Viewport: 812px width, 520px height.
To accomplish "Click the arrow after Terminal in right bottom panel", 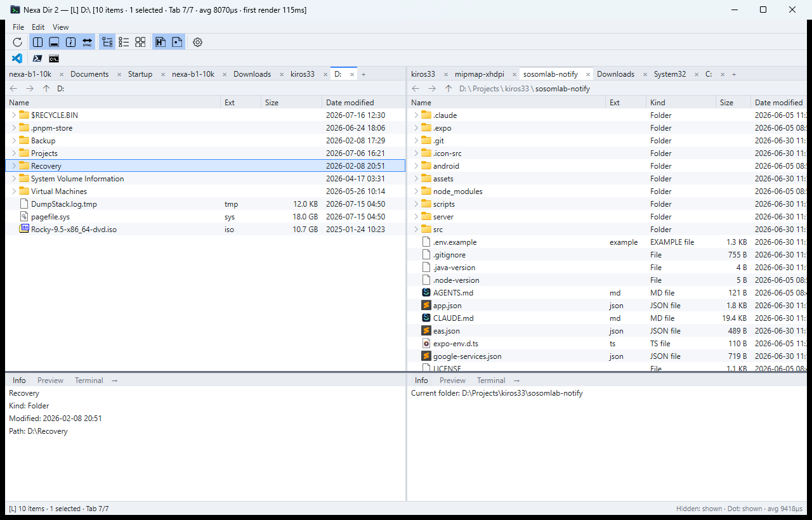I will (x=516, y=380).
